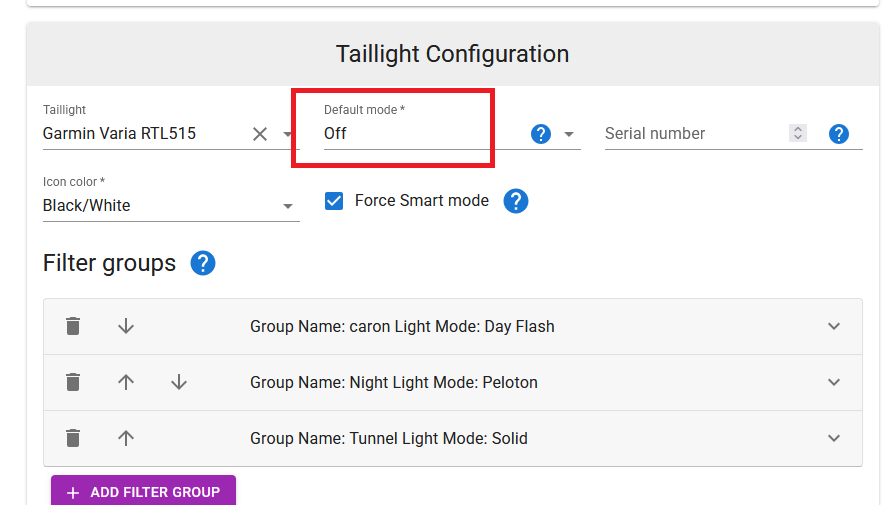The height and width of the screenshot is (526, 895).
Task: Expand the Tunnel Solid group
Action: pos(834,438)
